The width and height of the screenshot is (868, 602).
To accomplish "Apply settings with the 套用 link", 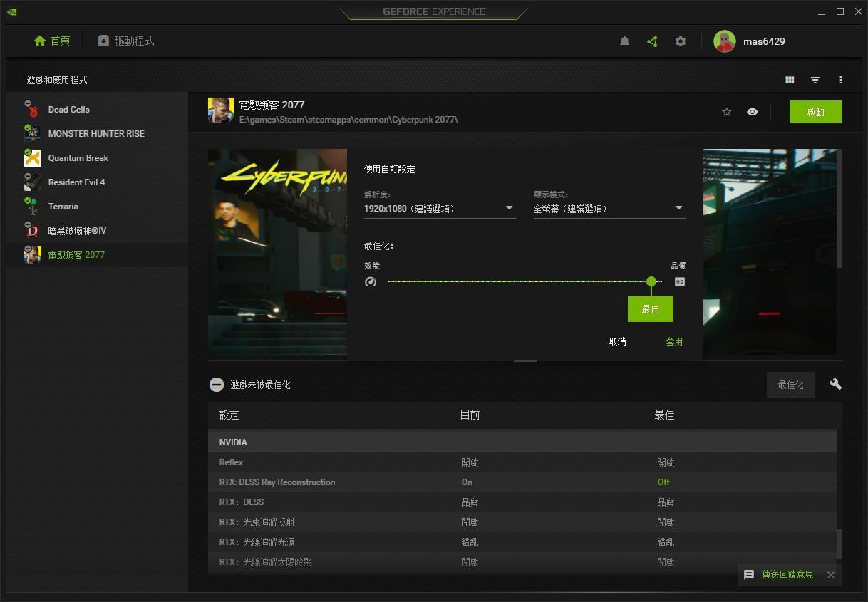I will coord(674,341).
